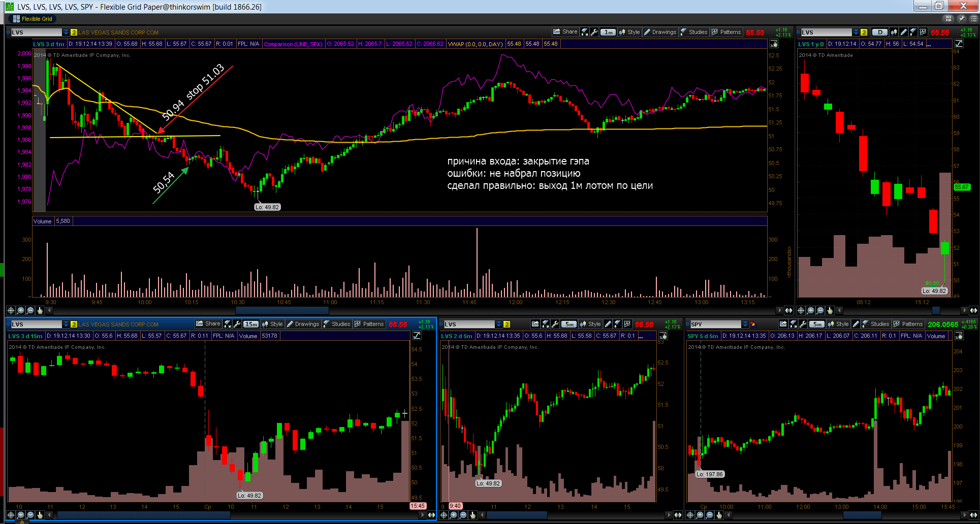Click the pin icon at top right
980x524 pixels.
point(961,19)
